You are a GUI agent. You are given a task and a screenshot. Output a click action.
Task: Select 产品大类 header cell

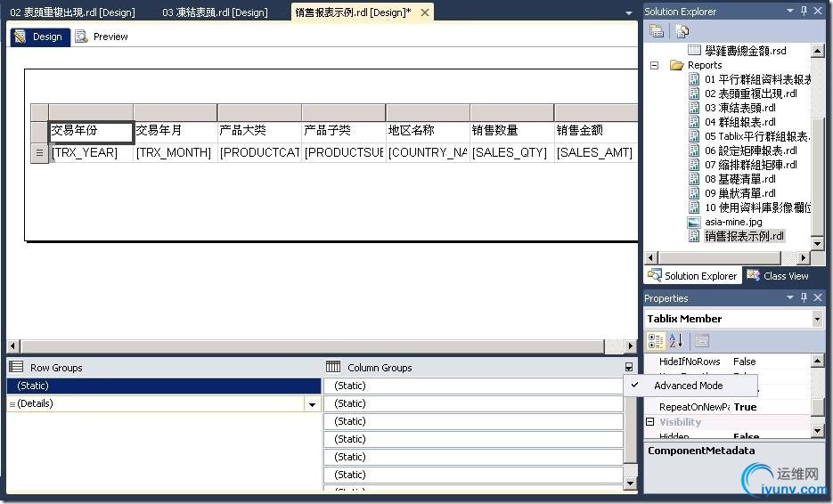[260, 132]
